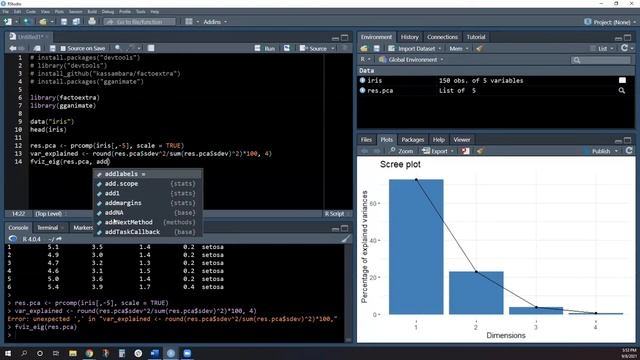Open the Help pane tab
640x360 pixels.
(439, 140)
